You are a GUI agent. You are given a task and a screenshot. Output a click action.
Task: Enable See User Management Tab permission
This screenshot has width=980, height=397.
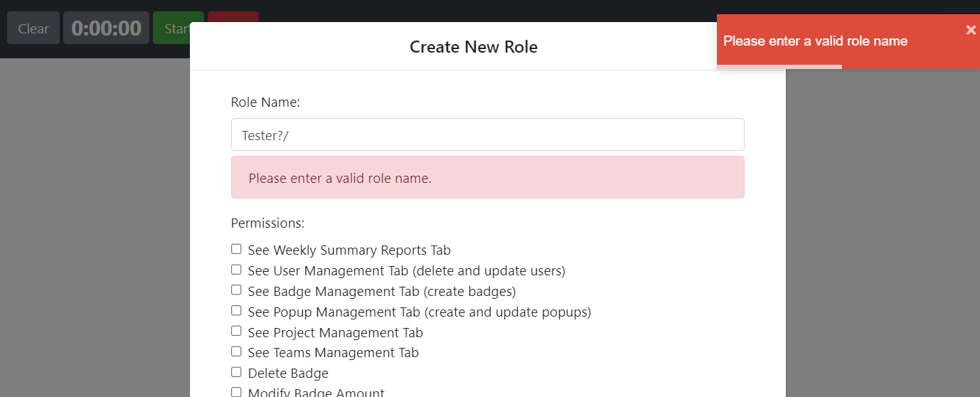tap(236, 270)
